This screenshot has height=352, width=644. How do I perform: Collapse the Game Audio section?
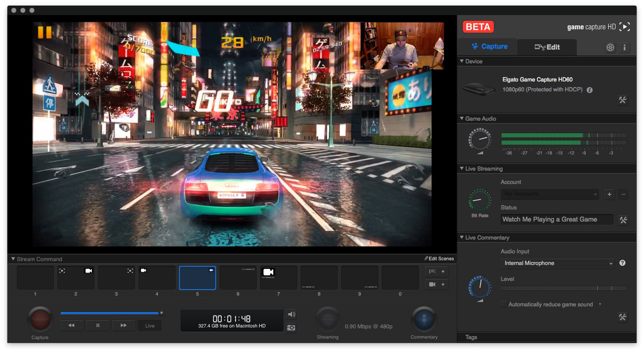[462, 118]
